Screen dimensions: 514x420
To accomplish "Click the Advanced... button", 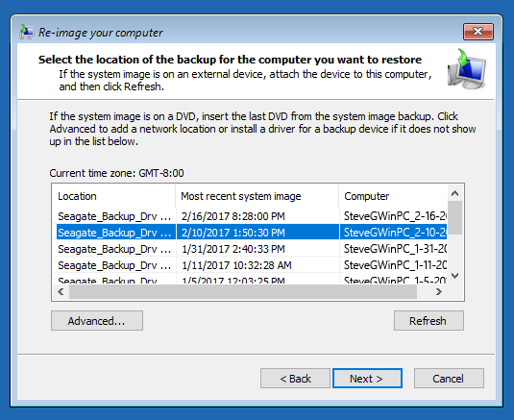I will point(97,321).
